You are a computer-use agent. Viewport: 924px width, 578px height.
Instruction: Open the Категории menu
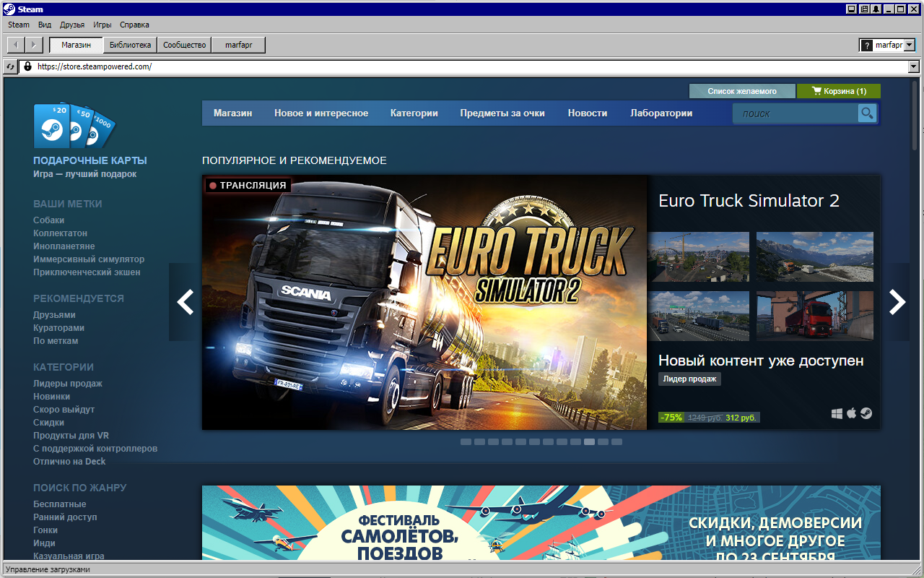click(x=414, y=113)
